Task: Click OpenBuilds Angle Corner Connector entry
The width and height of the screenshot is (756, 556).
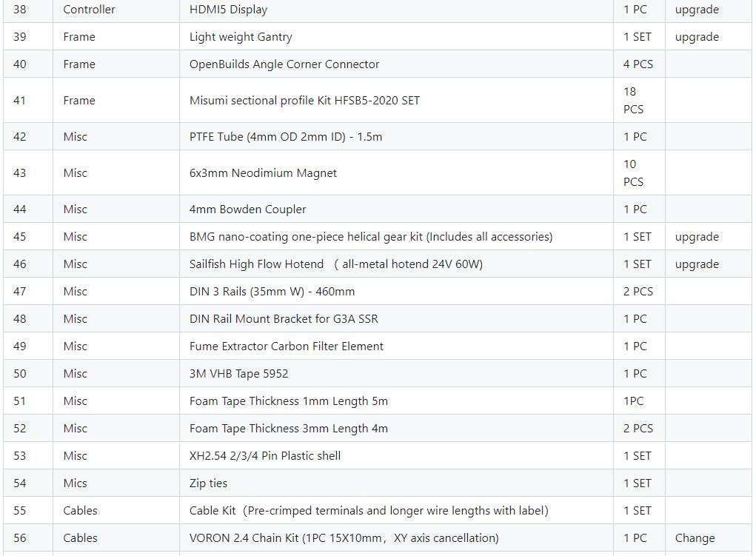Action: coord(284,64)
